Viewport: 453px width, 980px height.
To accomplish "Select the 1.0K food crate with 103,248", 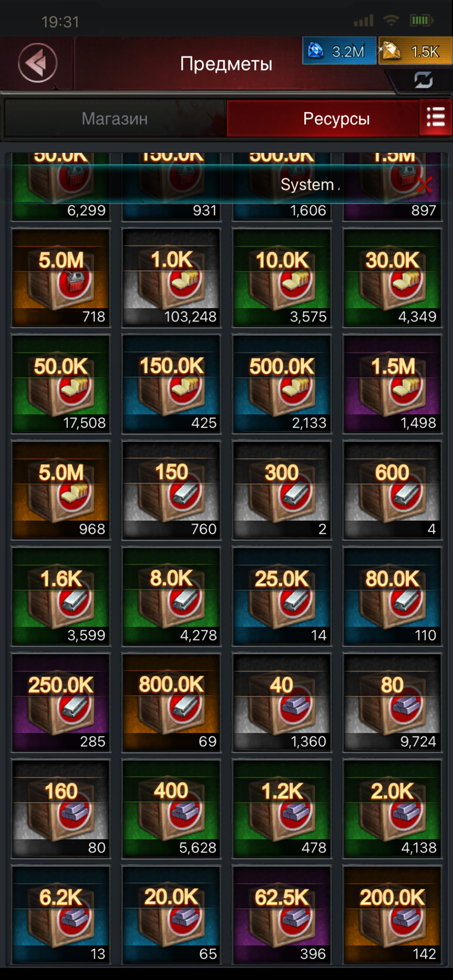I will click(x=171, y=278).
